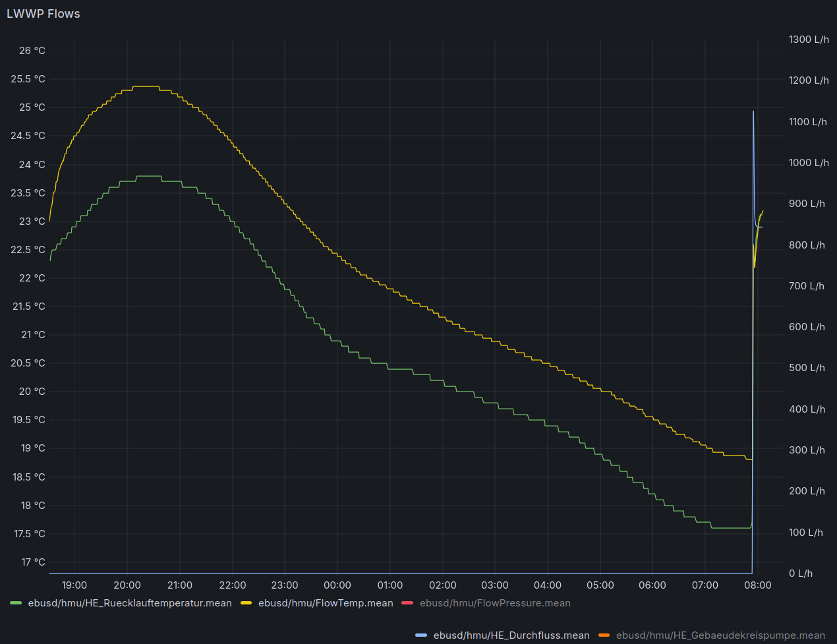837x644 pixels.
Task: Click the red FlowPressure color swatch
Action: (x=407, y=603)
